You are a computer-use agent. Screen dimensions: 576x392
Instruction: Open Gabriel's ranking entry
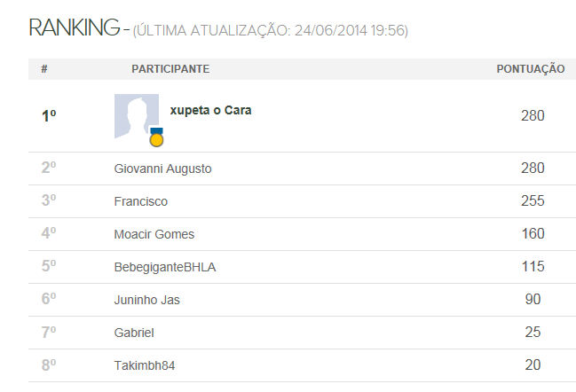134,333
